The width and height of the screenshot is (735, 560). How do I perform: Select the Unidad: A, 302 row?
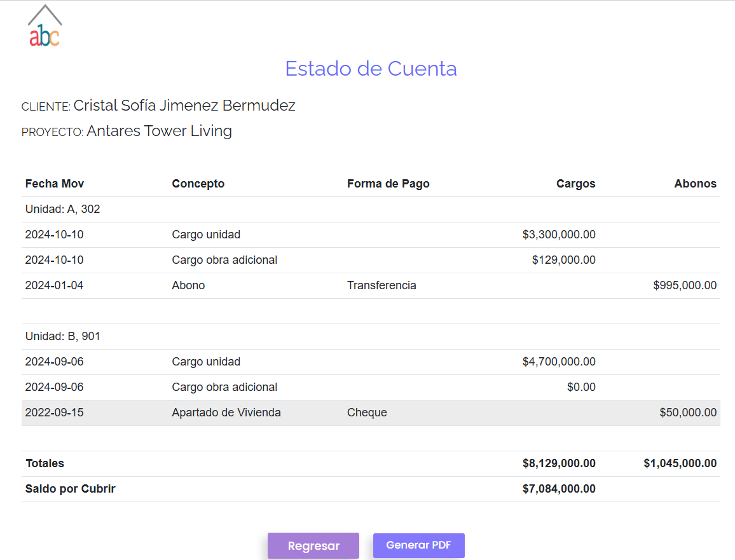pos(62,209)
